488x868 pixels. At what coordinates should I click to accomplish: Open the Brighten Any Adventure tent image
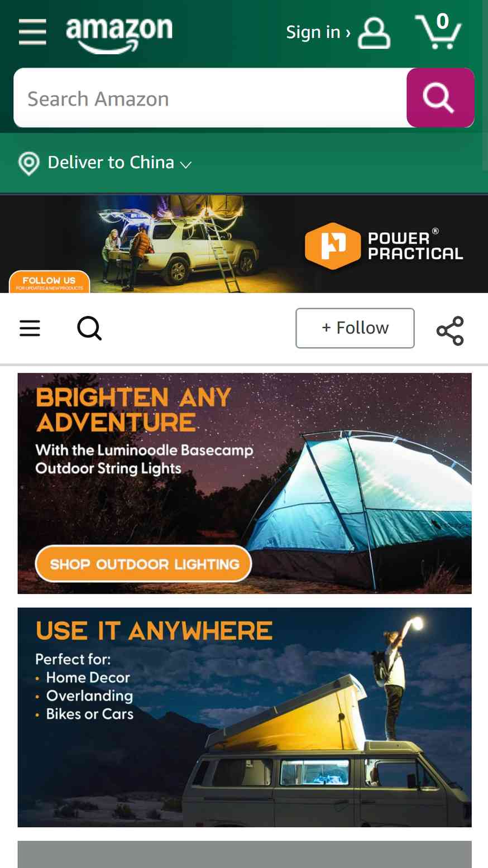point(245,483)
